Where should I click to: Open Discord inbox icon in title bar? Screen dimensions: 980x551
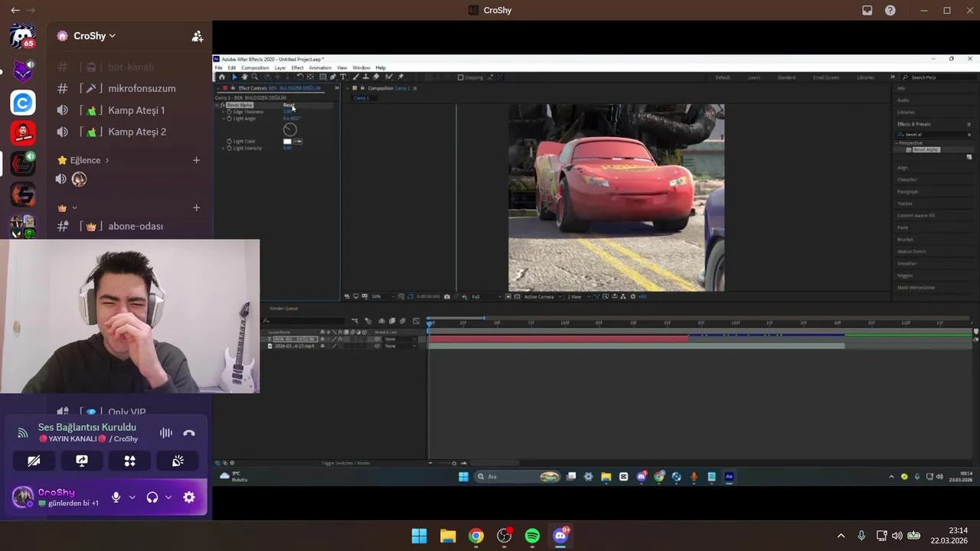point(867,11)
